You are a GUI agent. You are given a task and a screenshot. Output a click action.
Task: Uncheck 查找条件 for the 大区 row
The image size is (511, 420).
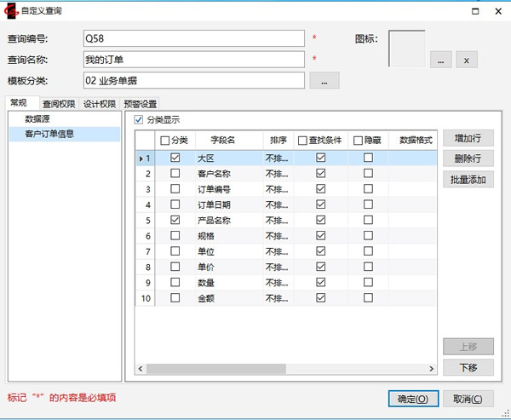pos(321,158)
